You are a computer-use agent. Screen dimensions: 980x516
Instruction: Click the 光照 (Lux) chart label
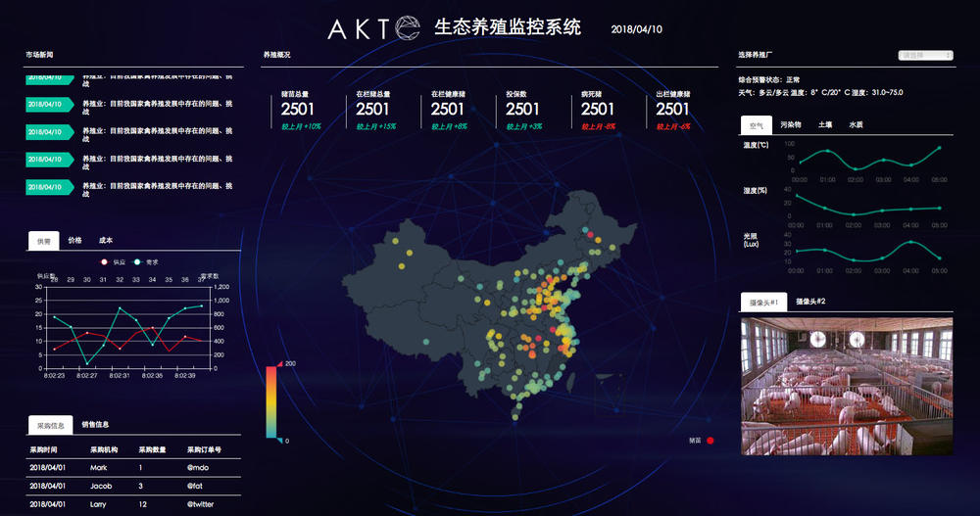coord(751,240)
